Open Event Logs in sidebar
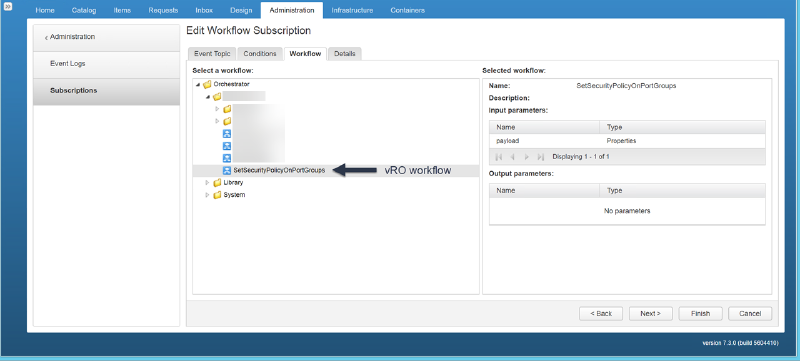The height and width of the screenshot is (361, 800). click(x=106, y=64)
